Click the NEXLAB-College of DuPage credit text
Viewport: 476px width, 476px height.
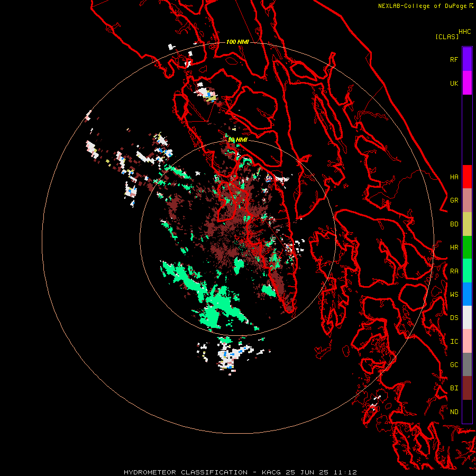point(422,6)
